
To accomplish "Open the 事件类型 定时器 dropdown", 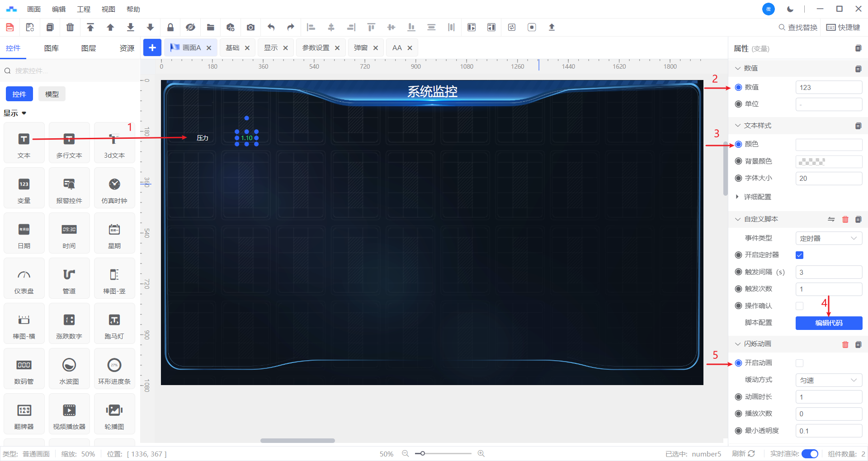I will (x=828, y=238).
